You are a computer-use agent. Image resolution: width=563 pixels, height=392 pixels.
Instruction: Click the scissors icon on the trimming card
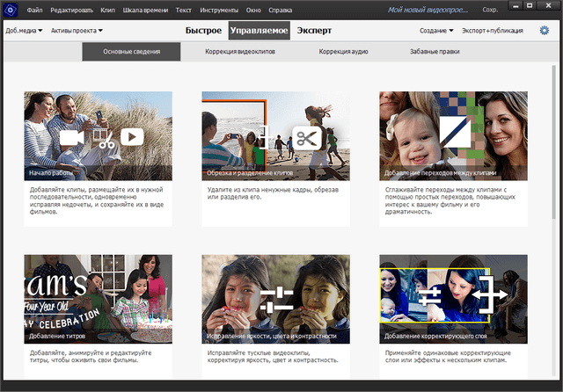click(x=306, y=138)
